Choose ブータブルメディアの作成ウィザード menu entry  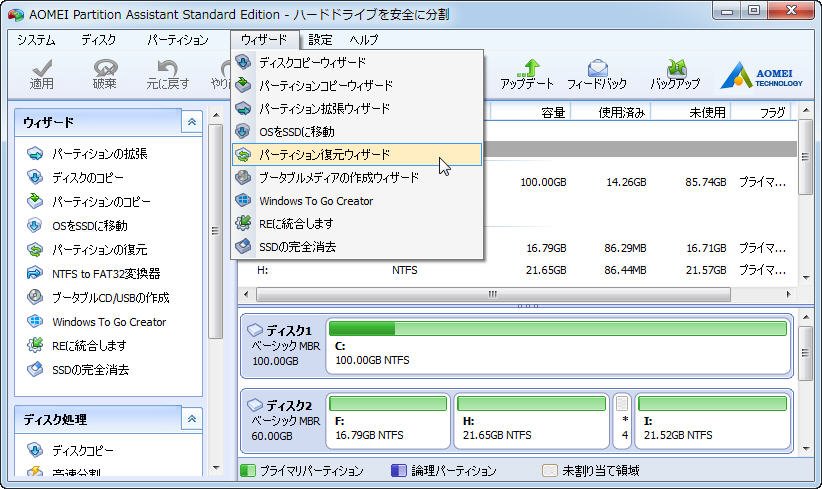pos(356,178)
